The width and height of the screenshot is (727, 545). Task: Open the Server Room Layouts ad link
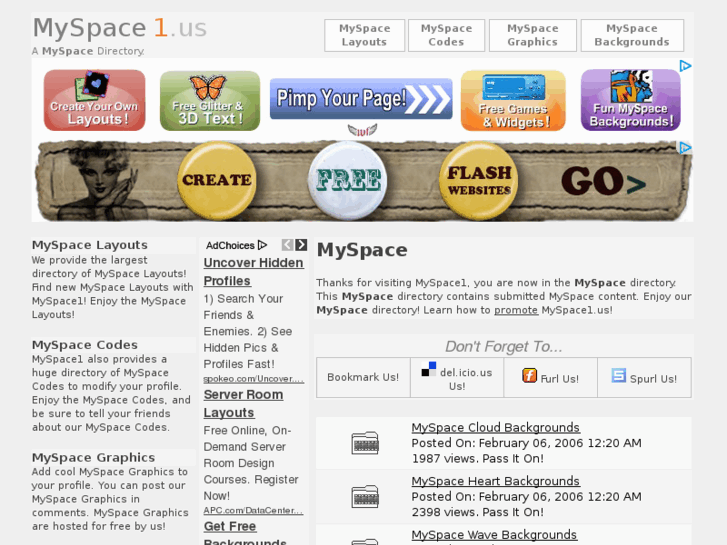click(243, 404)
